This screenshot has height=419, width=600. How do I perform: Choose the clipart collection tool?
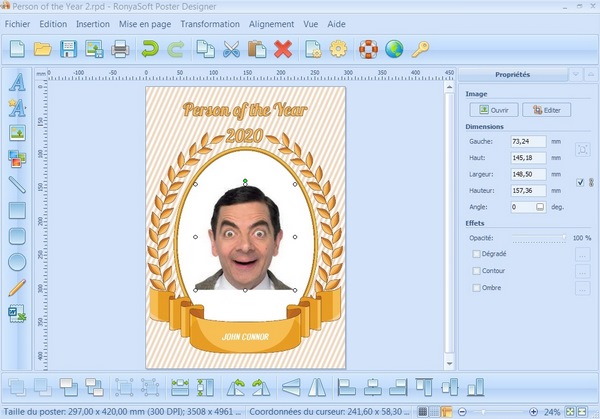(17, 158)
